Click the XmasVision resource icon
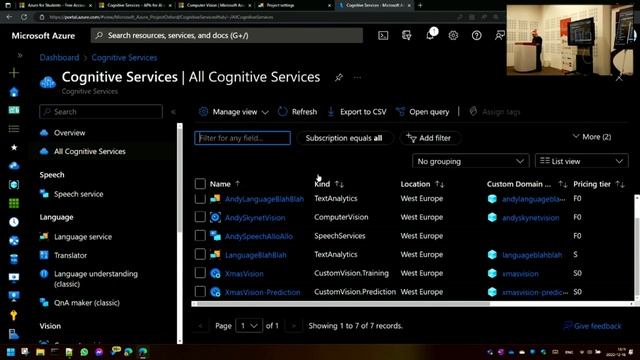Viewport: 640px width, 360px height. click(215, 273)
